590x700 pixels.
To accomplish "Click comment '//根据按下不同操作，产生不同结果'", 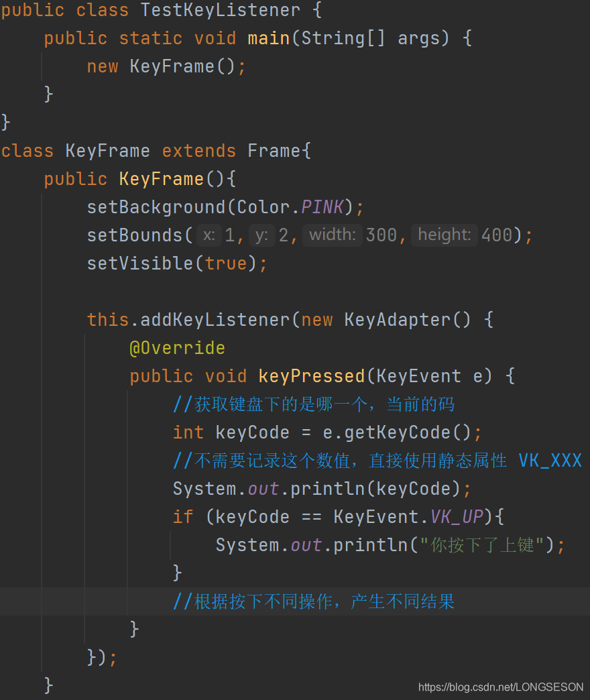I will (x=314, y=601).
